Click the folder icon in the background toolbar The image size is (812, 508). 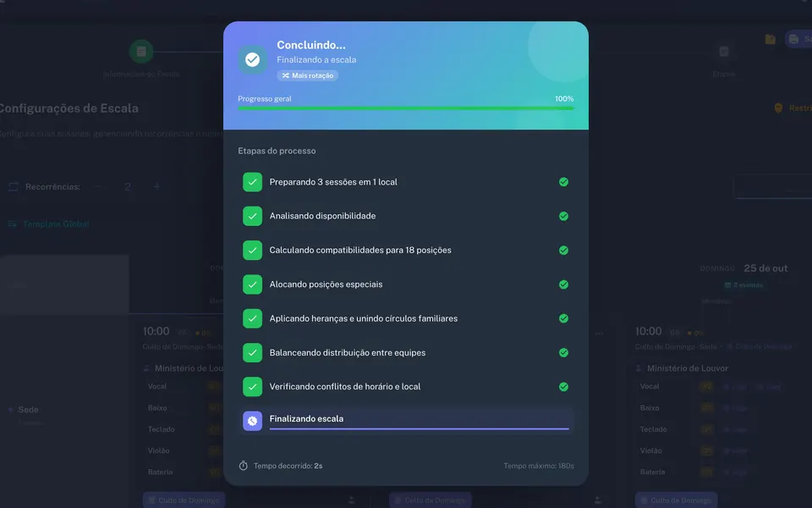770,40
